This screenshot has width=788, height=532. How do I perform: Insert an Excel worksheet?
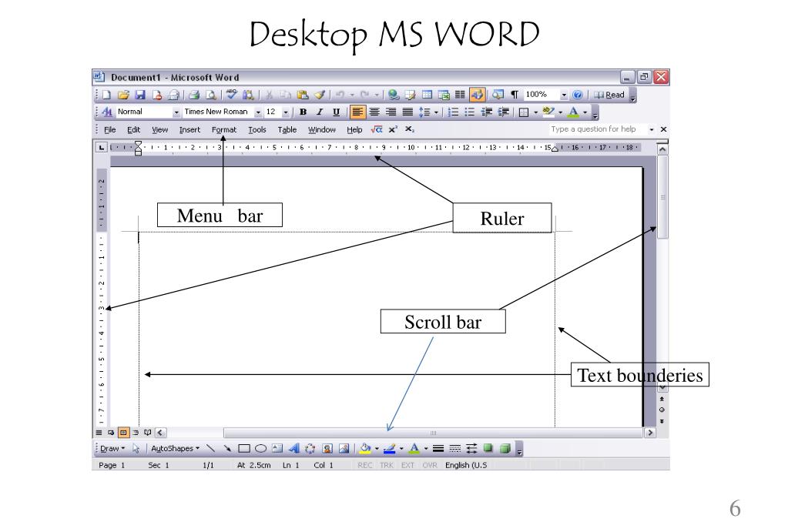click(x=443, y=95)
